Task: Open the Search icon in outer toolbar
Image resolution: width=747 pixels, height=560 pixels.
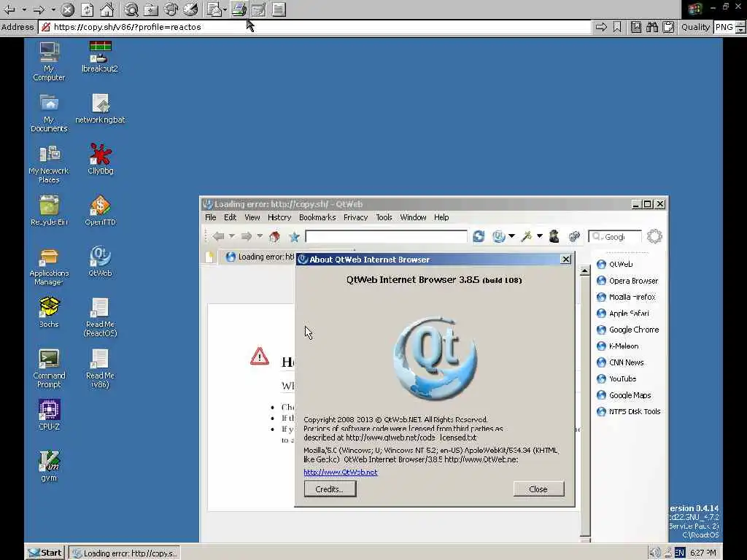Action: click(131, 9)
